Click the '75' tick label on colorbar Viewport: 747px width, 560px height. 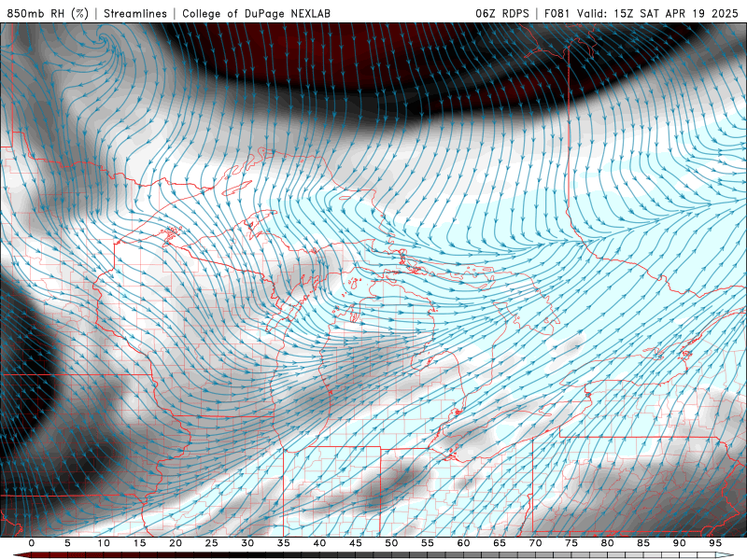pyautogui.click(x=571, y=543)
